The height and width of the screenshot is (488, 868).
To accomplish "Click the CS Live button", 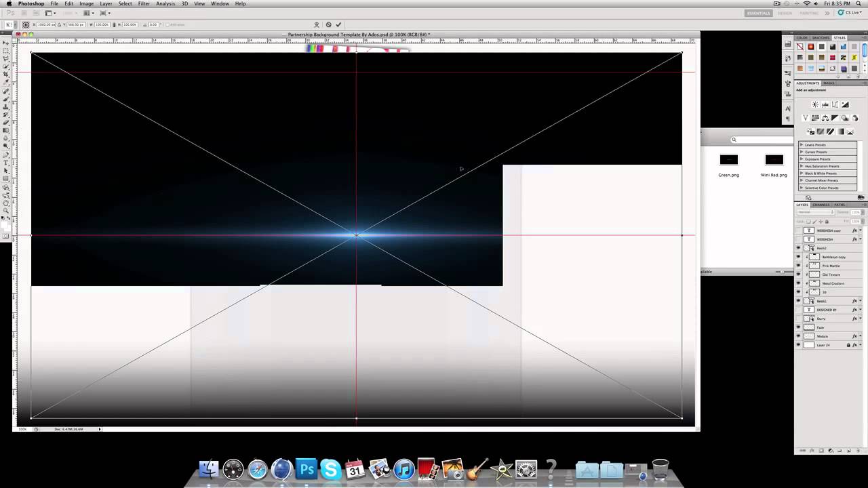I will pyautogui.click(x=850, y=13).
